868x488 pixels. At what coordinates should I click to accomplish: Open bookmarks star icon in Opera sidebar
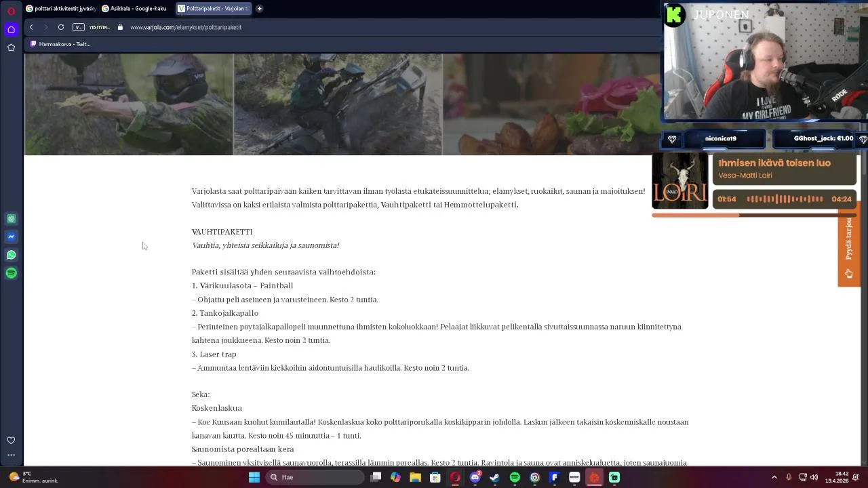point(11,47)
